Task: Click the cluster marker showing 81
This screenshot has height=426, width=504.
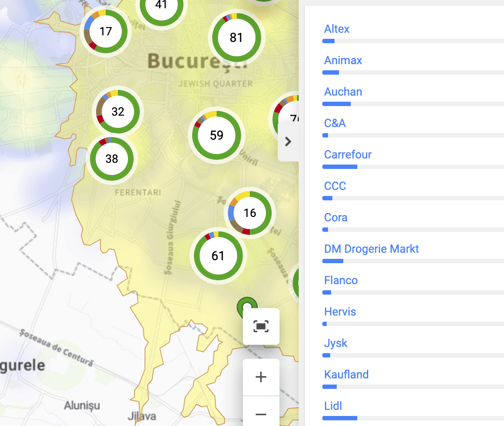Action: coord(236,38)
